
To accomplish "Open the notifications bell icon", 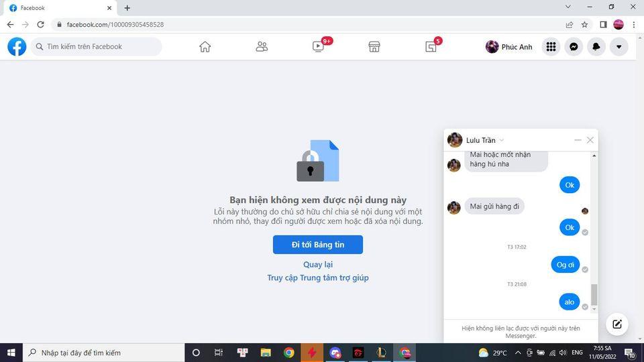I will pyautogui.click(x=596, y=47).
